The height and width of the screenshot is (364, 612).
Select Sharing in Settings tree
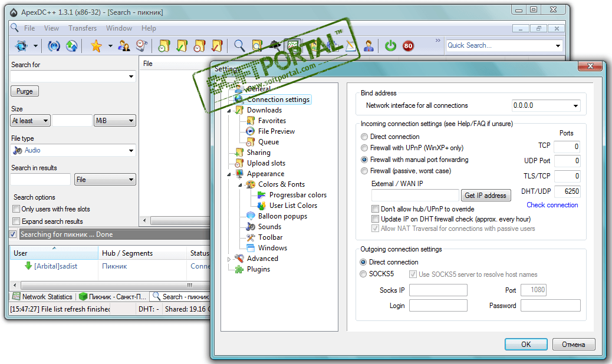258,153
